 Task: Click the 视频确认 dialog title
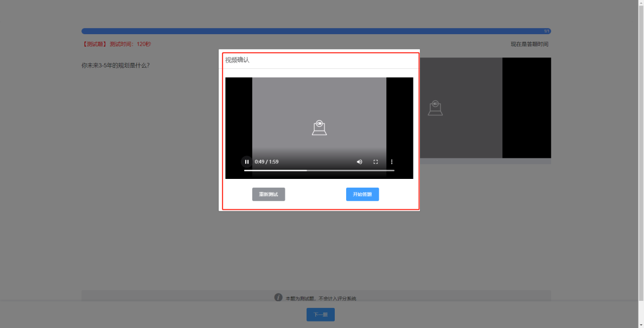(237, 60)
